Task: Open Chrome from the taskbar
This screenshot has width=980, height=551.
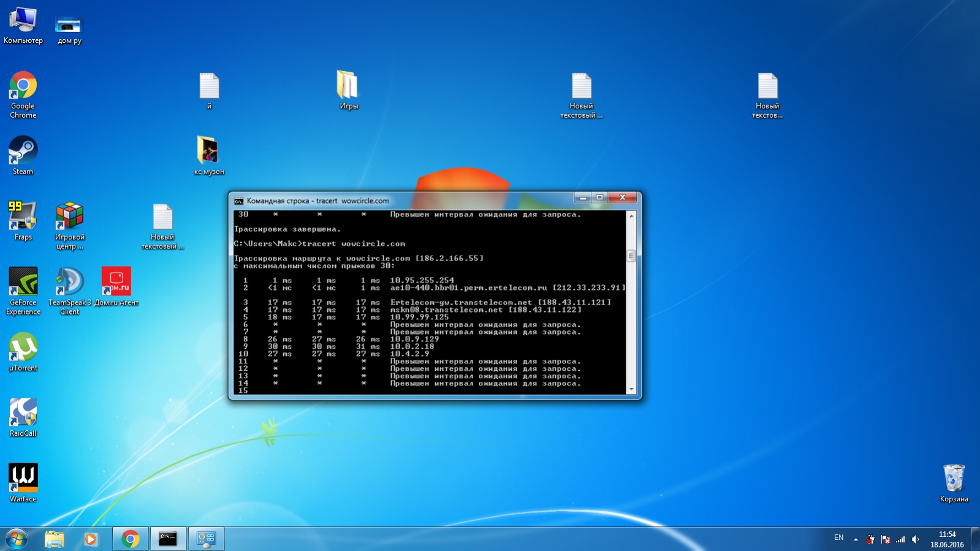Action: click(130, 539)
